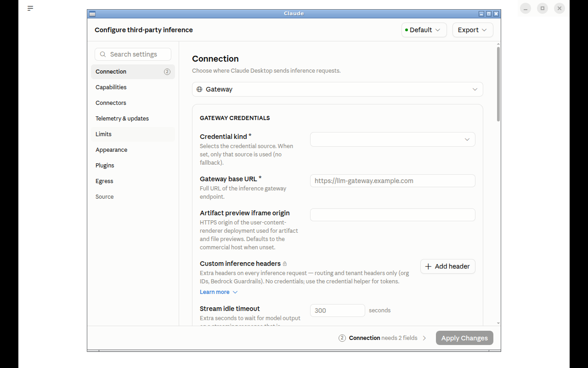Viewport: 588px width, 368px height.
Task: Click the Connection badge showing 2 in sidebar
Action: [x=167, y=72]
